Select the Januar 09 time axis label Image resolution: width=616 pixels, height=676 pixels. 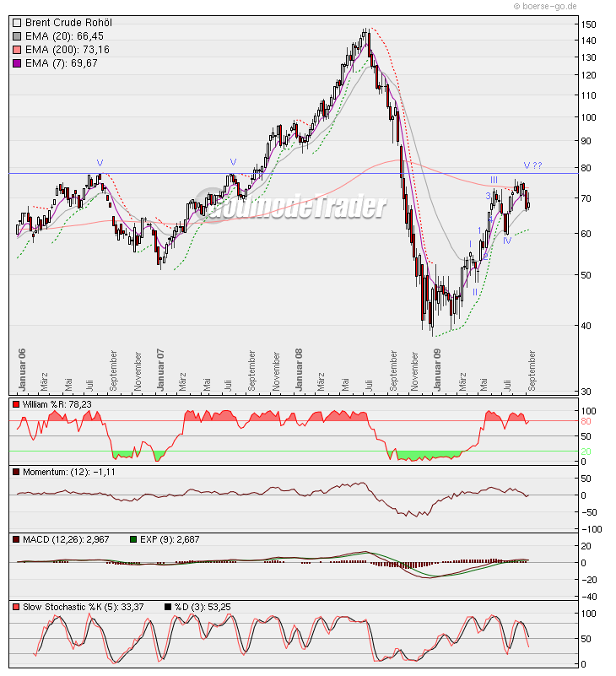point(437,367)
